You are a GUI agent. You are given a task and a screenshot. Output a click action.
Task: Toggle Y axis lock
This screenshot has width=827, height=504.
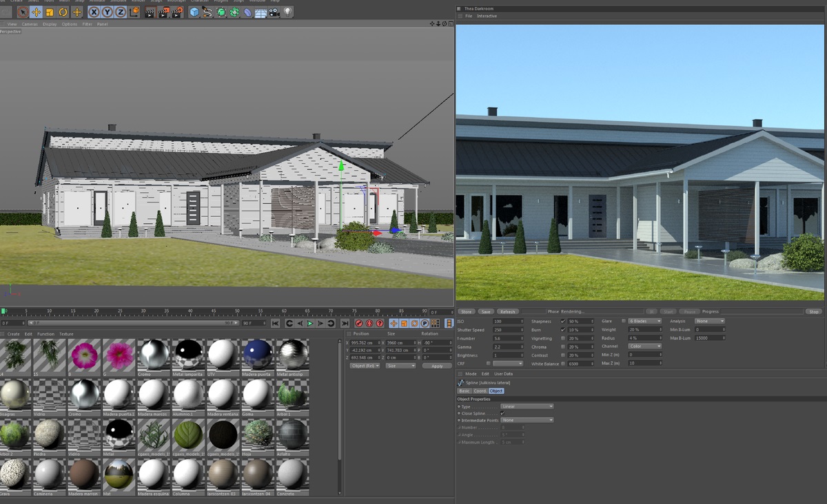[108, 12]
